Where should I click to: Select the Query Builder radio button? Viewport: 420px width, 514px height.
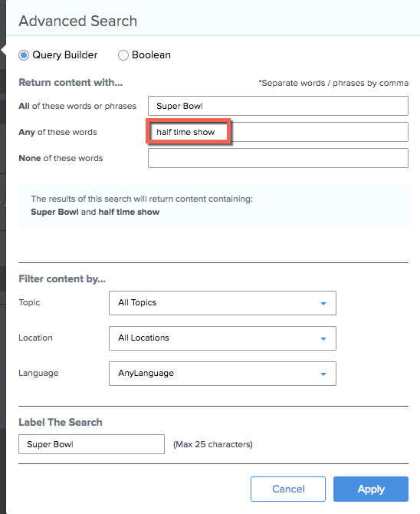click(x=24, y=55)
